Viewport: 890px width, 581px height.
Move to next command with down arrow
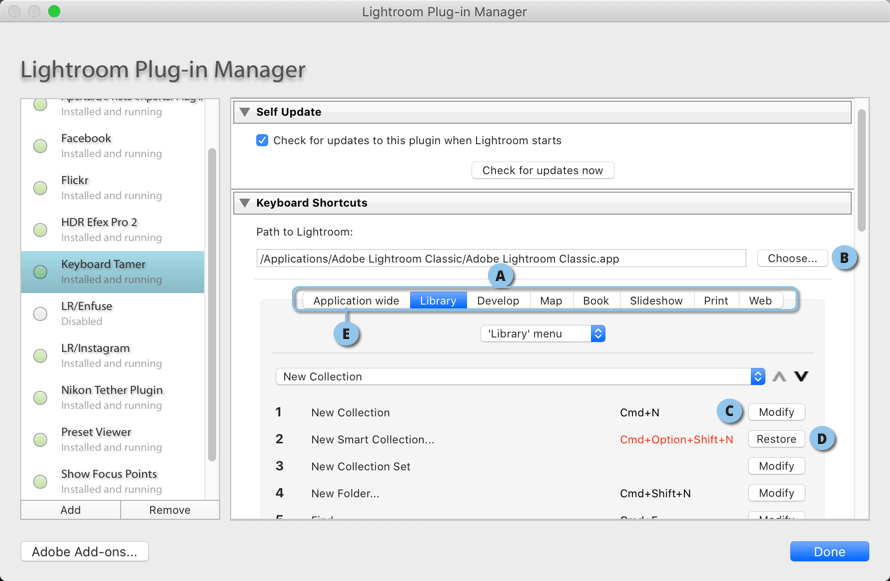pos(801,376)
